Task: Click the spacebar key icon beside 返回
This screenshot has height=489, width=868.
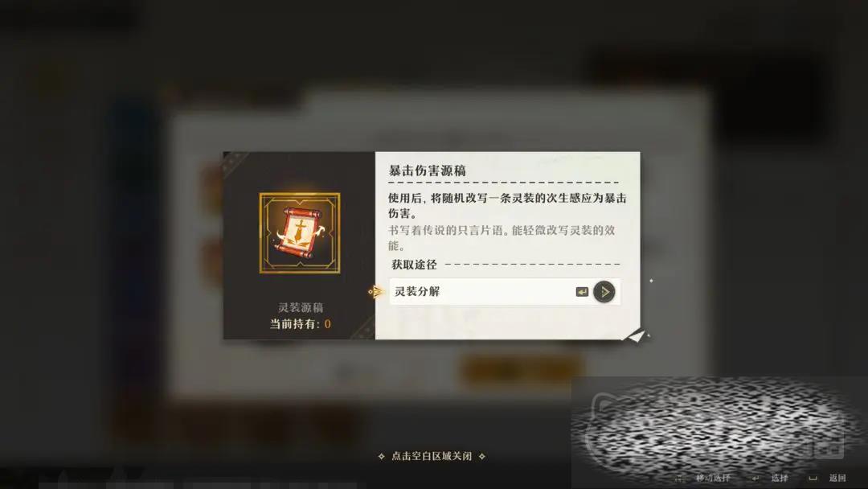Action: point(813,478)
